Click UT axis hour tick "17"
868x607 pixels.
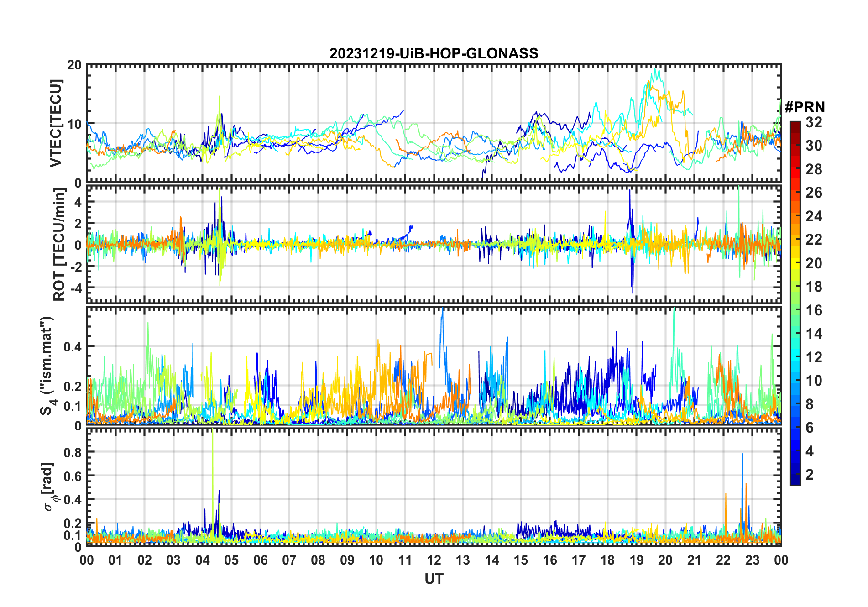click(579, 560)
